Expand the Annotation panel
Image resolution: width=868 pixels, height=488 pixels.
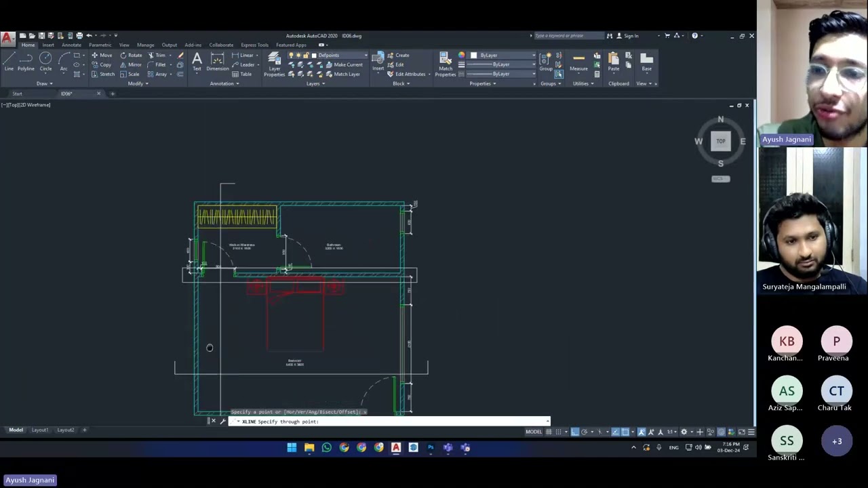(224, 83)
